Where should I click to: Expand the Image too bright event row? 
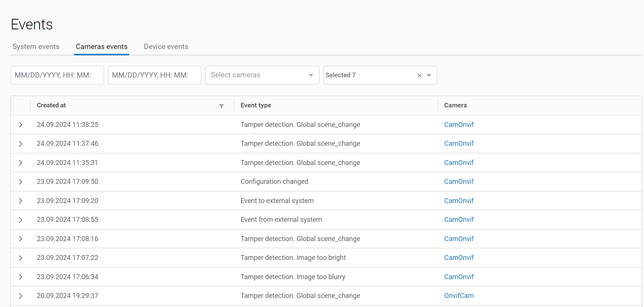[x=21, y=258]
